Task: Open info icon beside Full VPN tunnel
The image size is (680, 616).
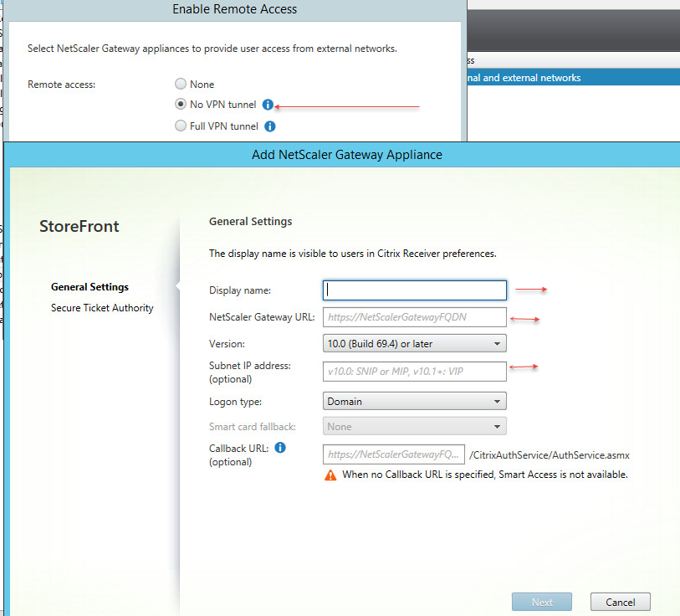Action: (x=270, y=126)
